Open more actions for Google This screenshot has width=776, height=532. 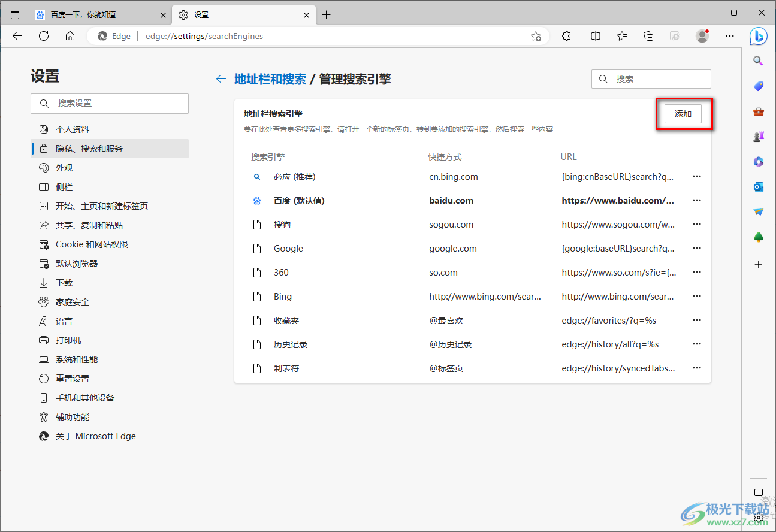click(696, 249)
